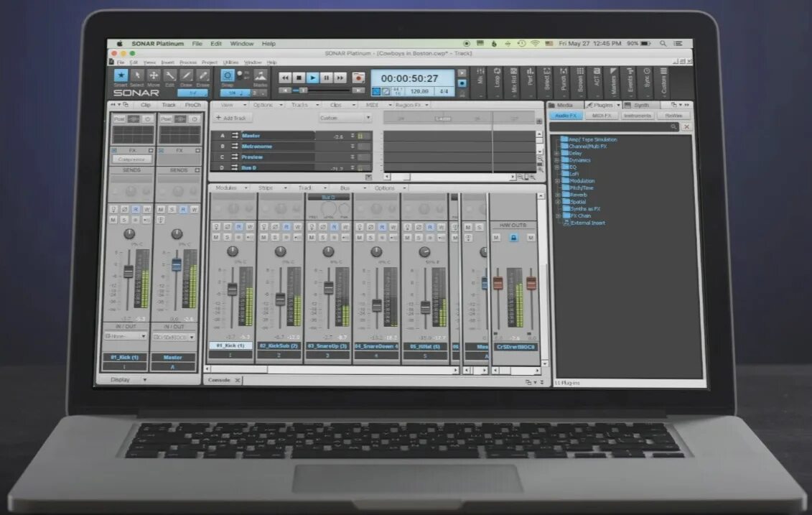Screen dimensions: 812x515
Task: Choose the Select arrow tool
Action: [x=137, y=75]
